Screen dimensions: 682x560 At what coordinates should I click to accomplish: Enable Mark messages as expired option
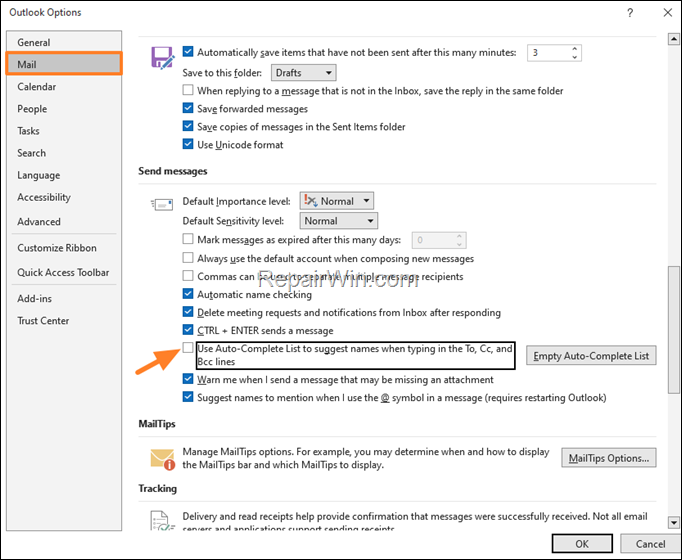click(188, 239)
